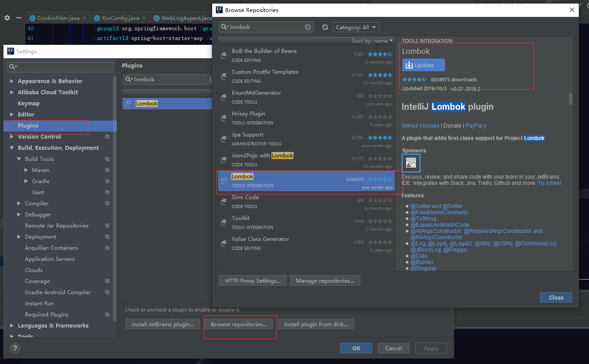Image resolution: width=589 pixels, height=364 pixels.
Task: Click the gear icon above the editor
Action: coord(7,18)
